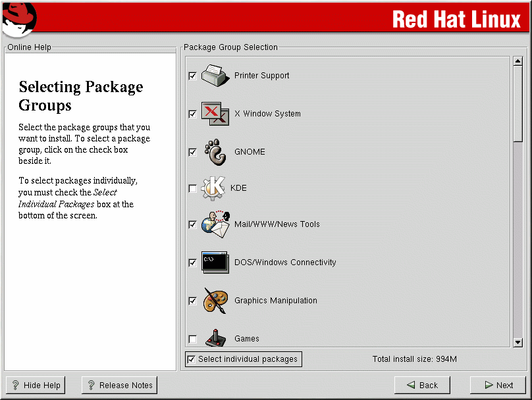Open the Release Notes

[119, 386]
